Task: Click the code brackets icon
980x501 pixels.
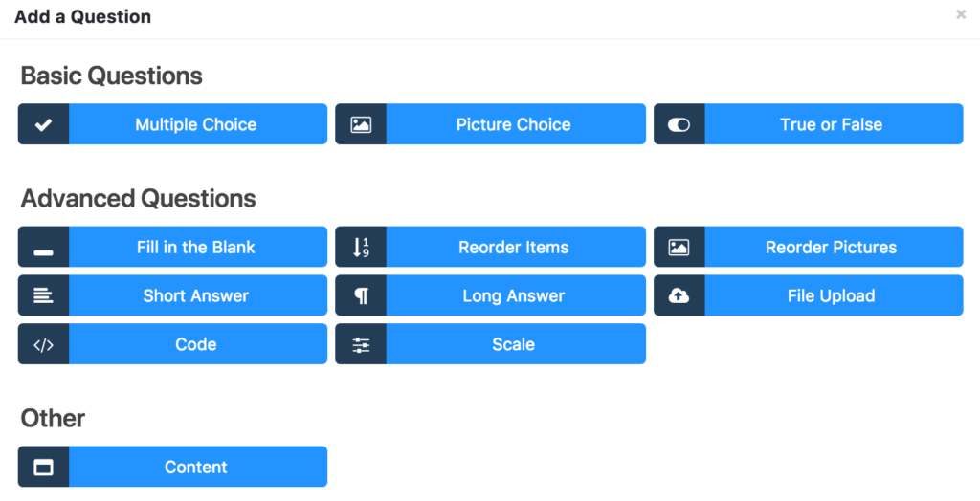Action: (x=43, y=344)
